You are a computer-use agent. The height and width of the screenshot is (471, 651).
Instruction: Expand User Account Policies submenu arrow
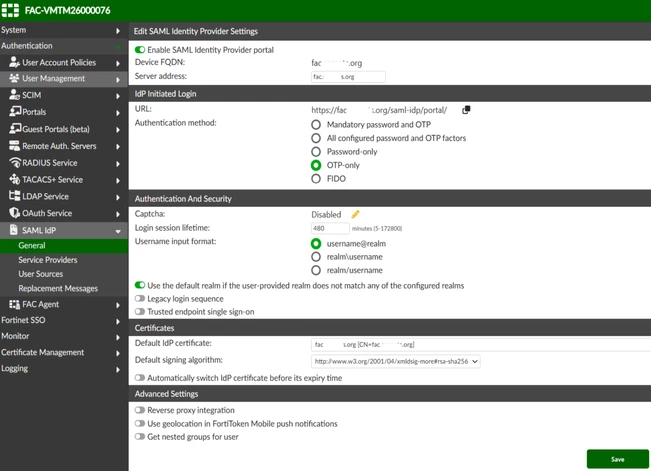pos(118,63)
